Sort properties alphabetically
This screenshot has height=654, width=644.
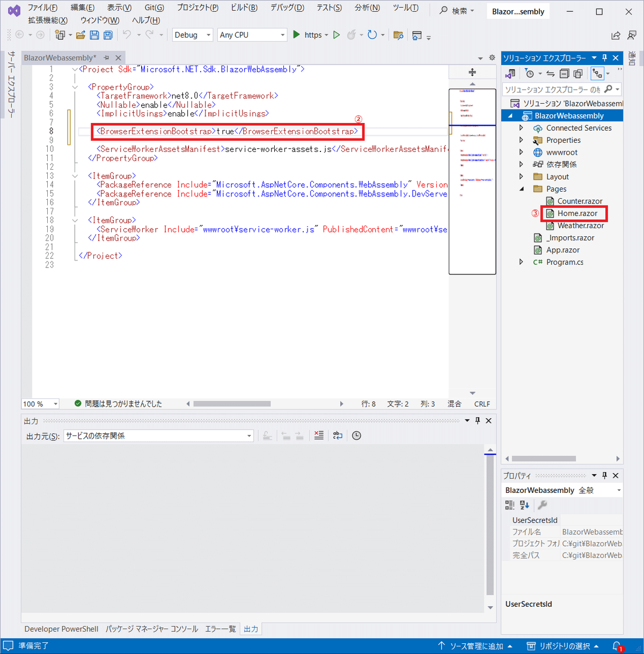pyautogui.click(x=524, y=505)
